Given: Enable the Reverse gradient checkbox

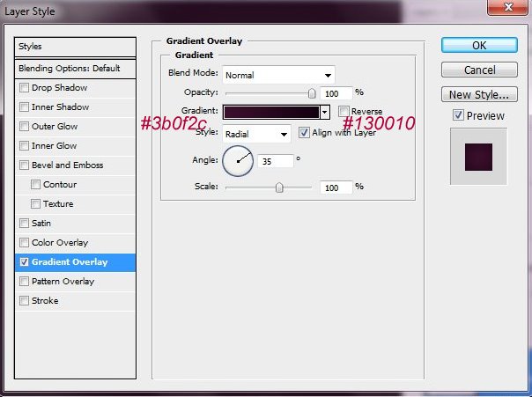Looking at the screenshot, I should [x=344, y=112].
